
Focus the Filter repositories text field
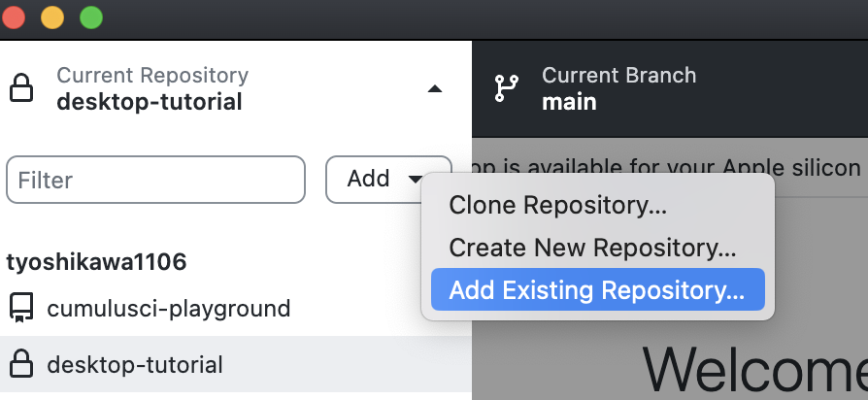155,180
